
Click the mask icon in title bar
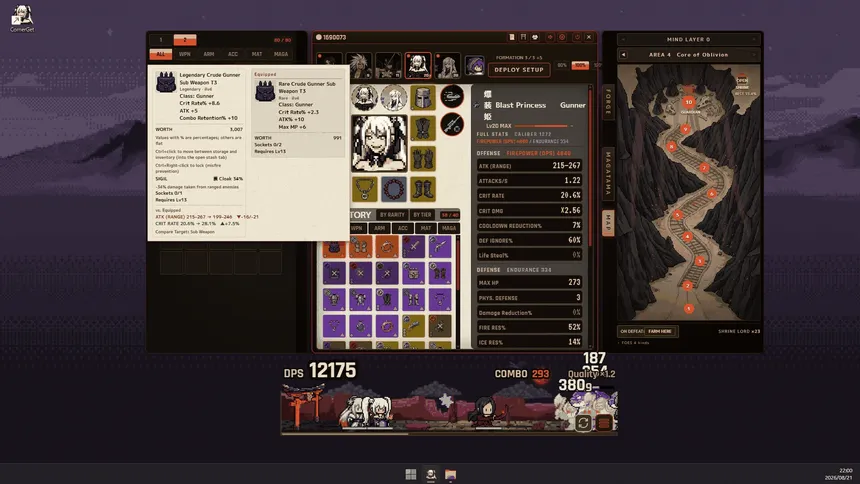click(x=535, y=37)
